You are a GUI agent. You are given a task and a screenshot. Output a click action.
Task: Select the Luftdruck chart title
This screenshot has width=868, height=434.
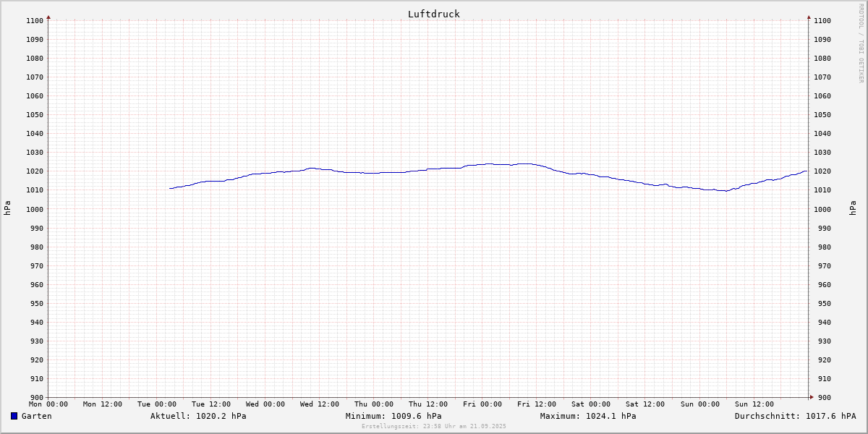433,14
